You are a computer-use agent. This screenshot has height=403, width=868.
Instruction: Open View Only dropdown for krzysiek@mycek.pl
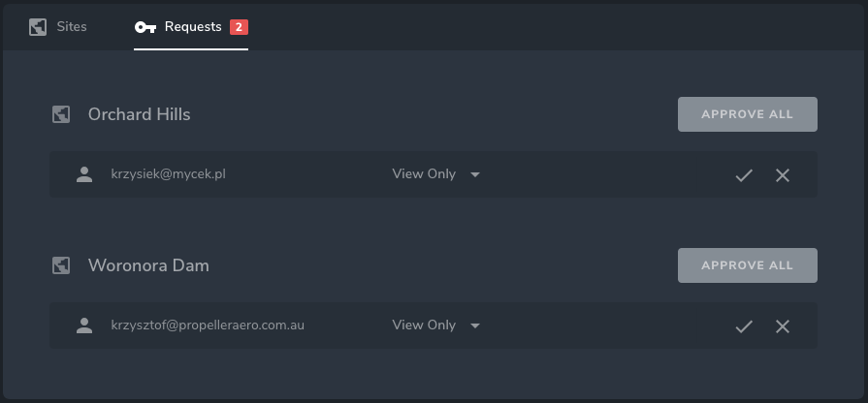click(435, 174)
